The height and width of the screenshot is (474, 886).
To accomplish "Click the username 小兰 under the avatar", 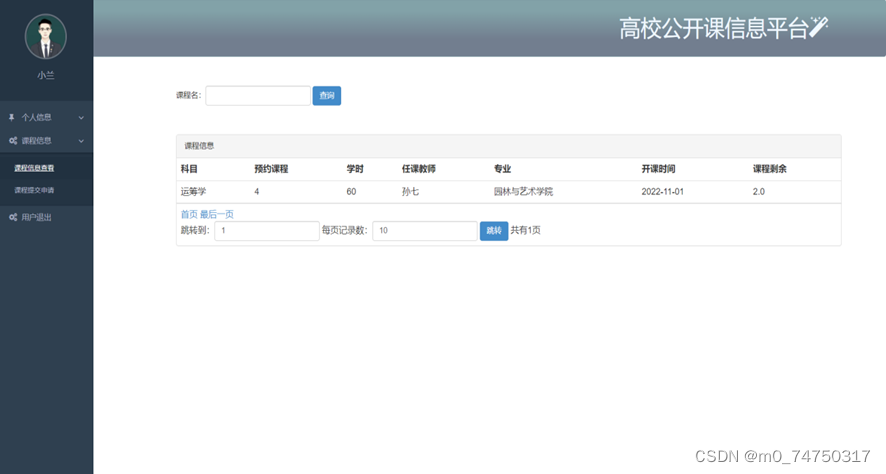I will pyautogui.click(x=46, y=75).
